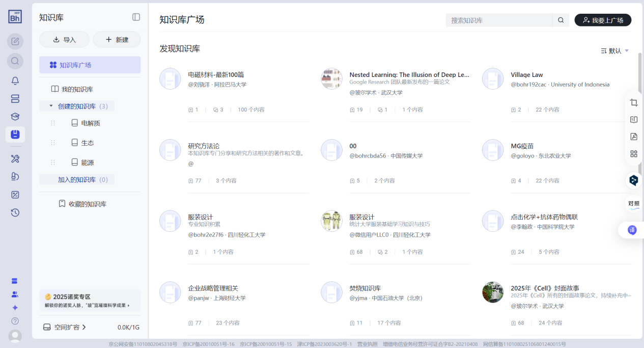The height and width of the screenshot is (348, 644).
Task: Click the 我要上广场 button
Action: pyautogui.click(x=603, y=20)
